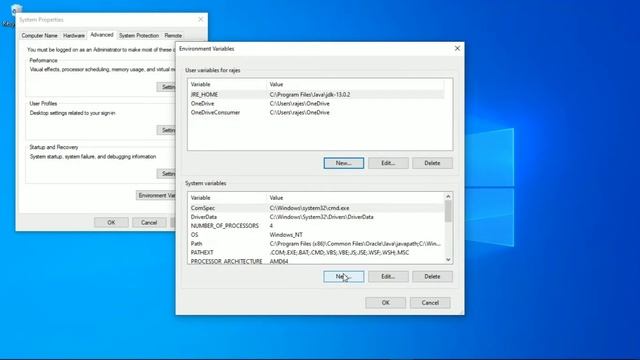
Task: Click Edit under User variables
Action: tap(388, 163)
